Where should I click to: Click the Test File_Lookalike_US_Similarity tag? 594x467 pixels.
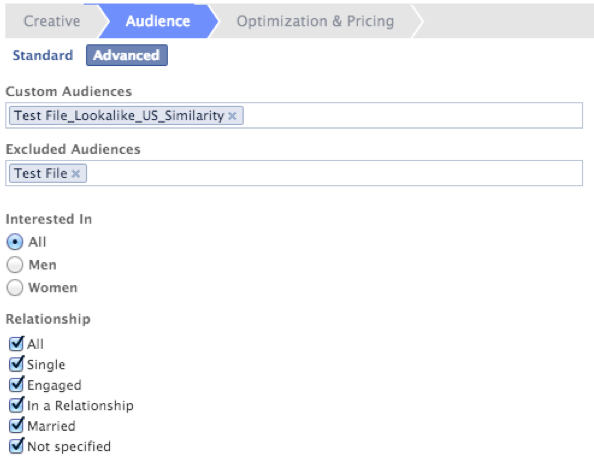[119, 116]
